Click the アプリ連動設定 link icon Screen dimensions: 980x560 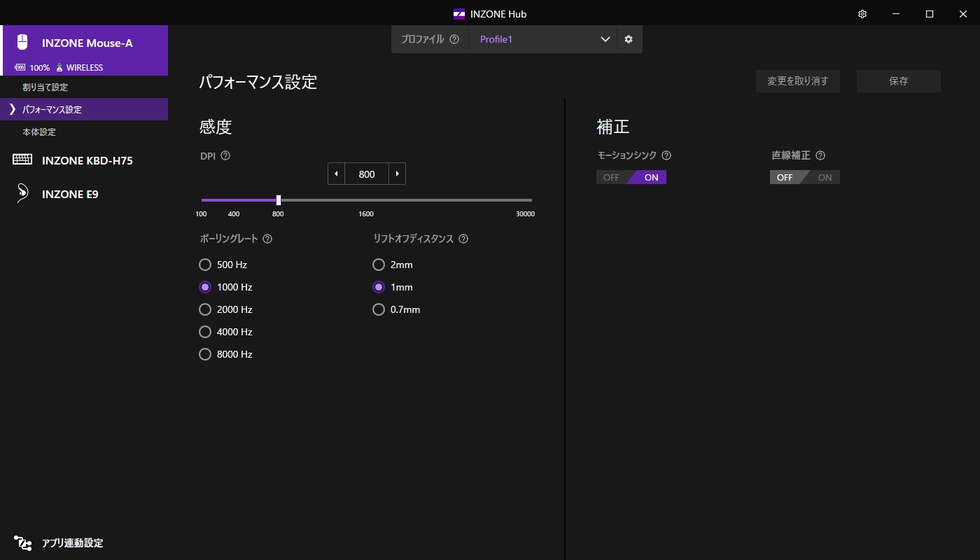coord(23,542)
